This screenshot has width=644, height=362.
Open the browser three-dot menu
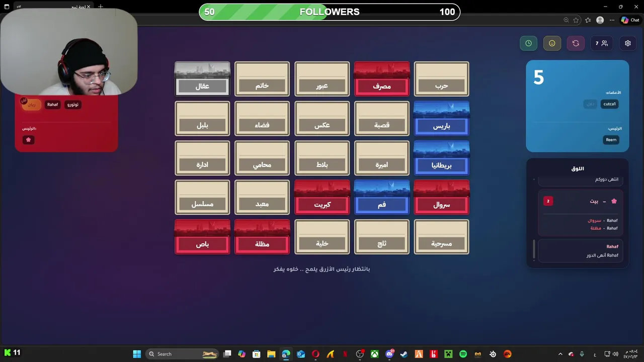(x=612, y=20)
